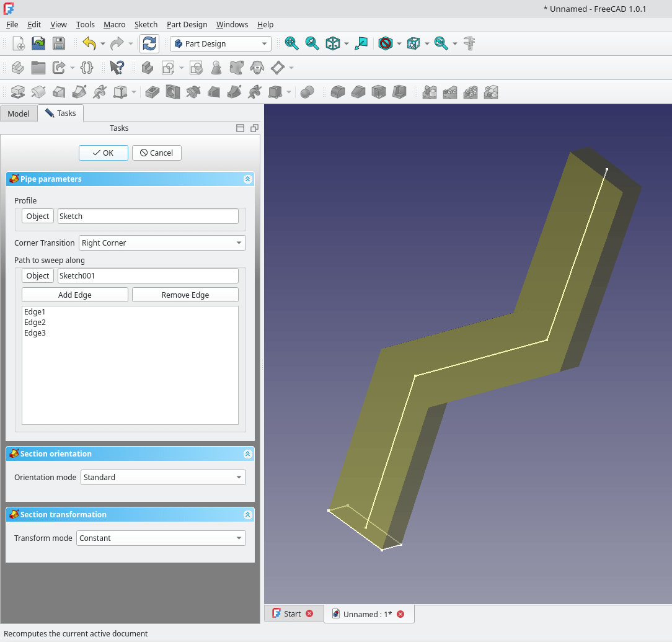Activate the Create sketch tool
The width and height of the screenshot is (672, 642).
point(168,67)
